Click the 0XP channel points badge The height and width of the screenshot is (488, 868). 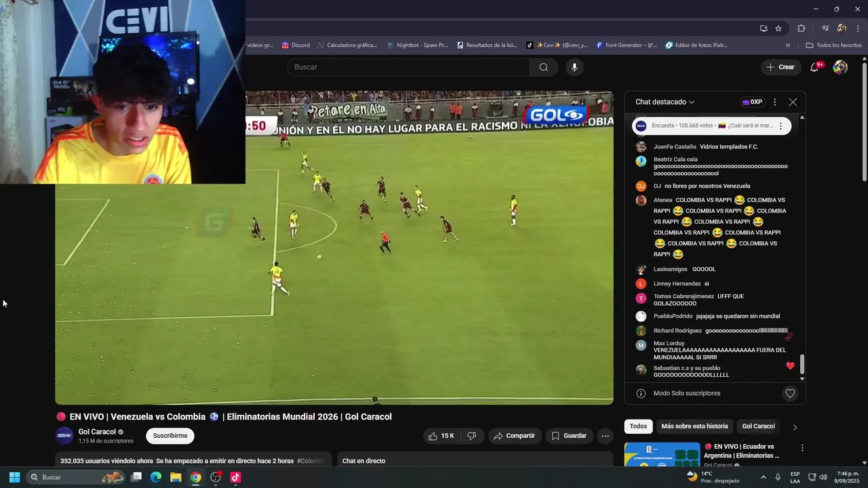(752, 102)
